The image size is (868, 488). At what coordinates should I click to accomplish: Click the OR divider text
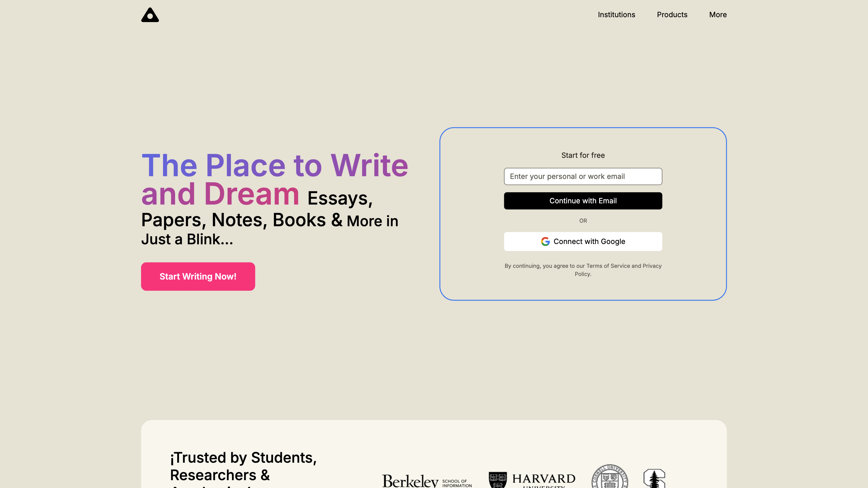click(x=583, y=221)
